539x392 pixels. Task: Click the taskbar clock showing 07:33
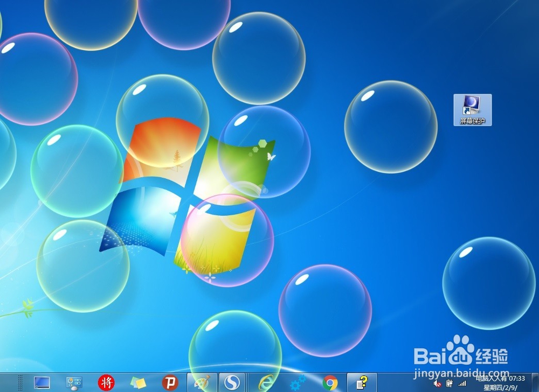click(517, 379)
